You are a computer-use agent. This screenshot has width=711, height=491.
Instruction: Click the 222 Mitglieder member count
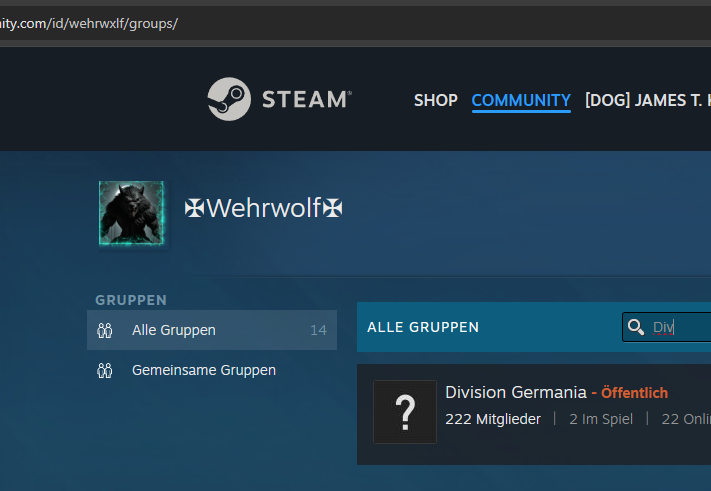493,419
